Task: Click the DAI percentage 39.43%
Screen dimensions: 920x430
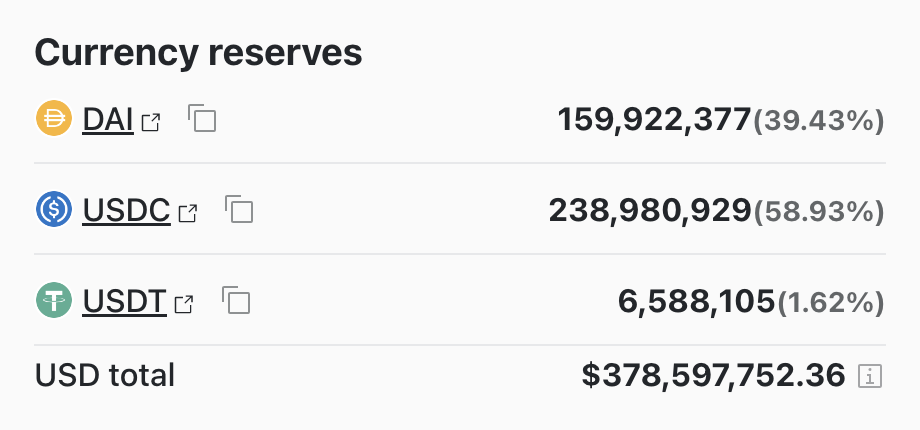Action: (x=819, y=121)
